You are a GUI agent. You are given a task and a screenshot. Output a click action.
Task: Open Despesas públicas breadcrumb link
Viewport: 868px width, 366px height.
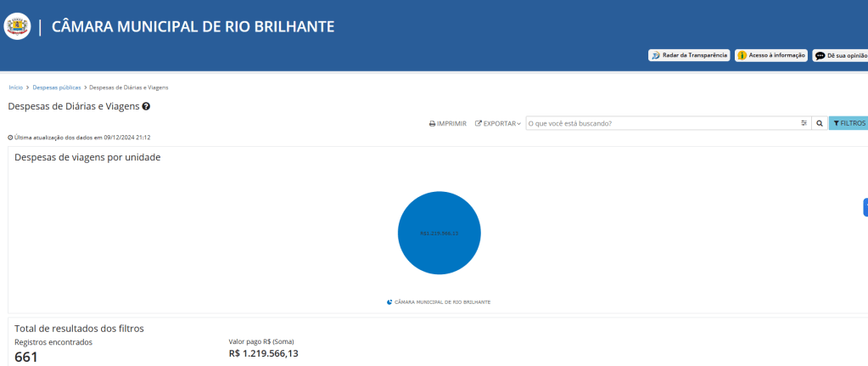click(x=57, y=87)
